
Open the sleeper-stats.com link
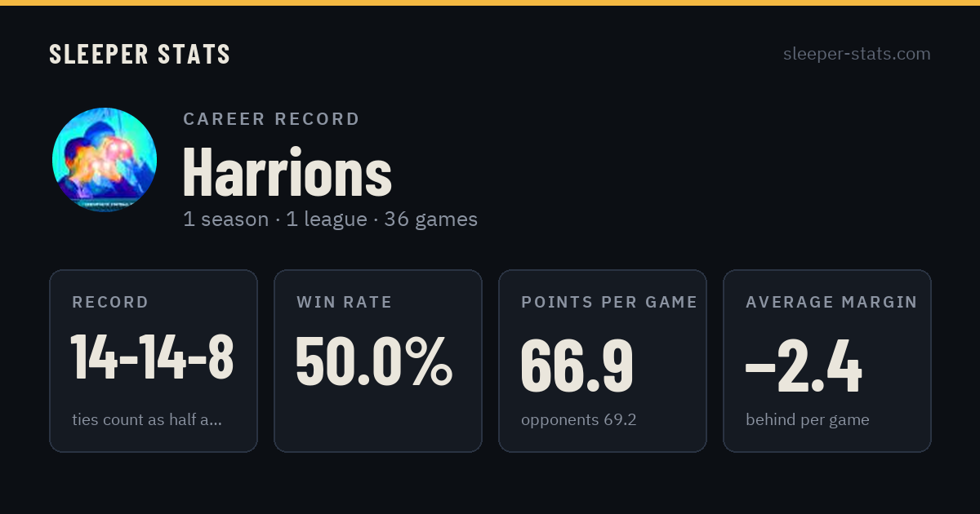click(x=857, y=54)
